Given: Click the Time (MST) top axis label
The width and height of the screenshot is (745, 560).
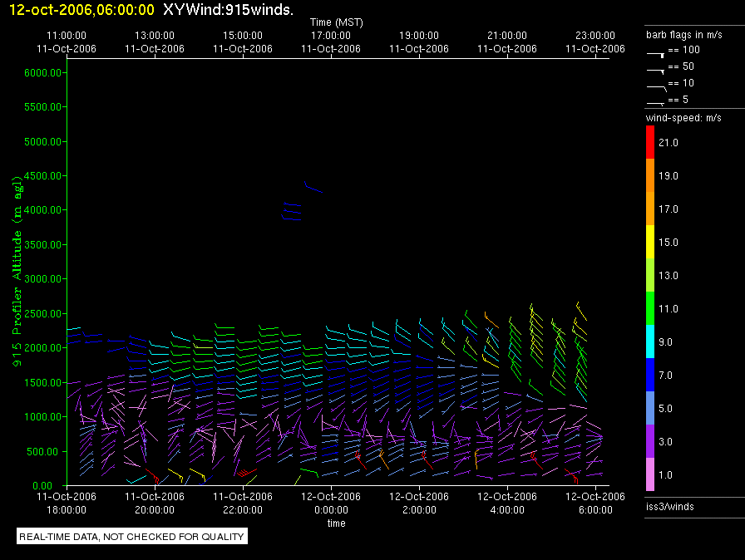Looking at the screenshot, I should tap(335, 22).
